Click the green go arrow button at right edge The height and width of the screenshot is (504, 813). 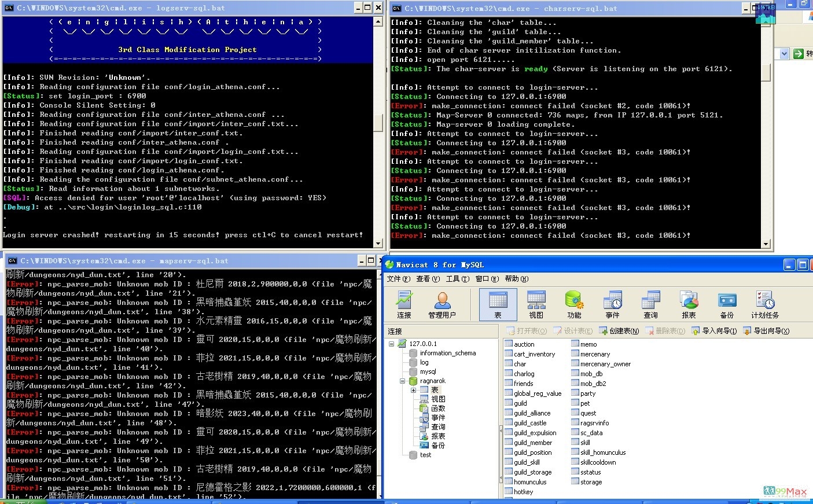tap(799, 54)
